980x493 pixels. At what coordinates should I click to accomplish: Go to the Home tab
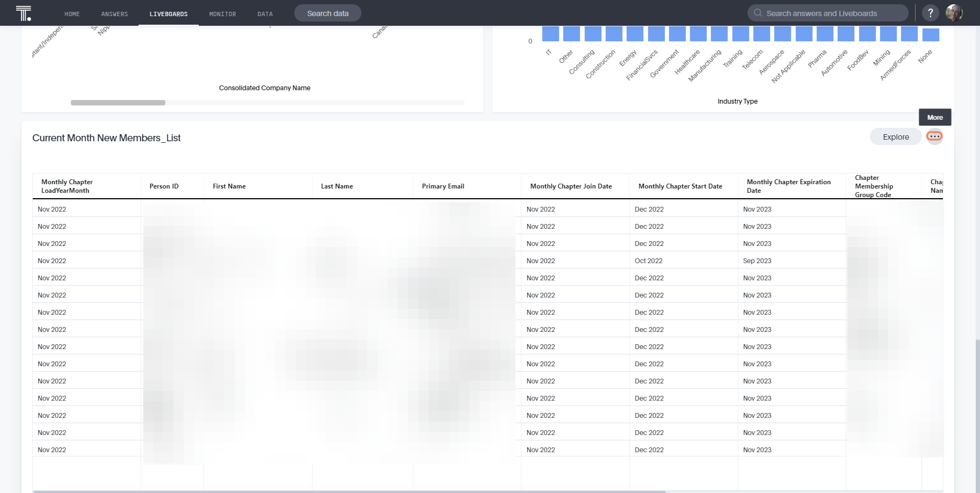72,14
